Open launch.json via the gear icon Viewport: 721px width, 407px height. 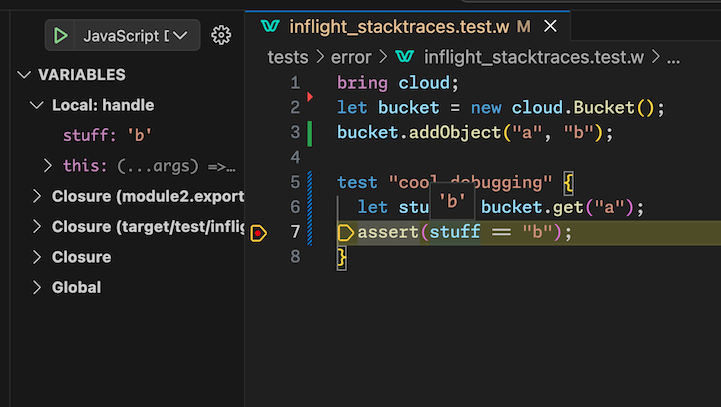(221, 36)
